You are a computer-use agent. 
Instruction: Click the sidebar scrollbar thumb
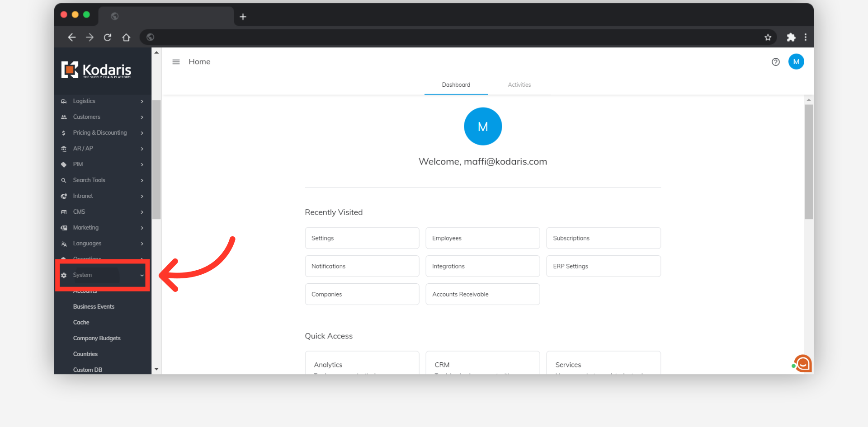pos(156,160)
